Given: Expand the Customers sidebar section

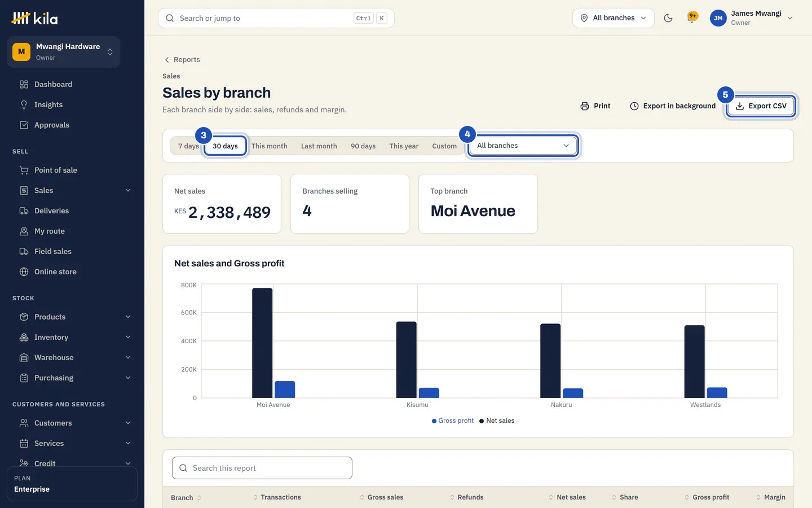Looking at the screenshot, I should (128, 423).
